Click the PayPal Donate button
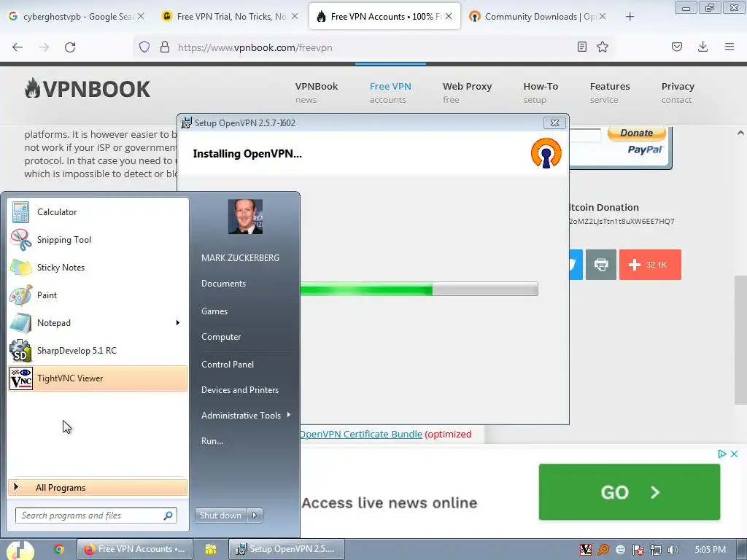This screenshot has width=747, height=560. [636, 133]
